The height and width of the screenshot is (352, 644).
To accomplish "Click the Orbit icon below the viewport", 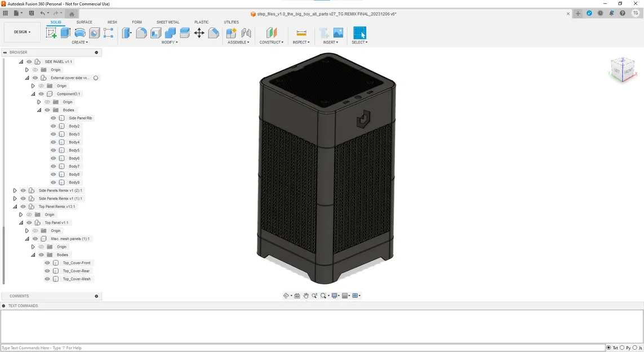I will click(286, 295).
